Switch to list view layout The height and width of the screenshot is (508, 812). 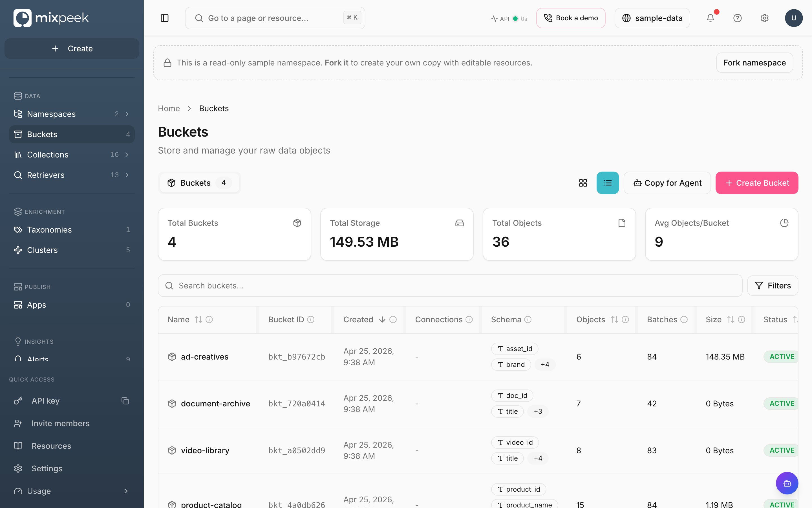608,183
